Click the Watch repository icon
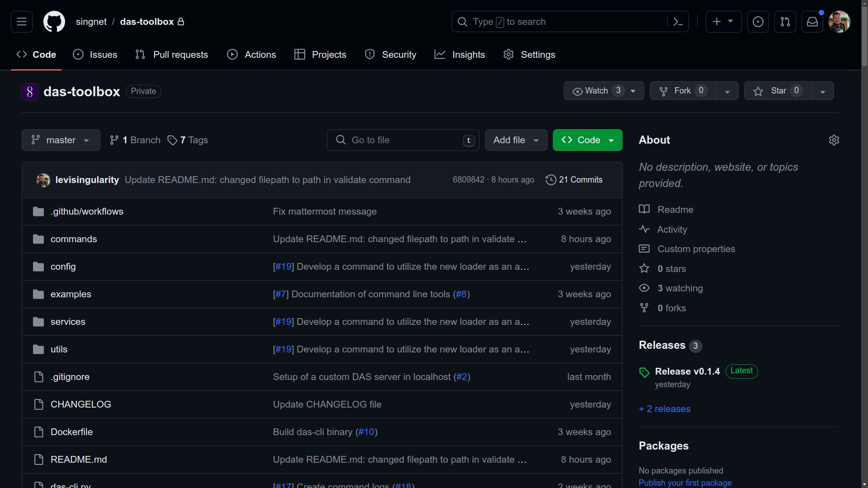868x488 pixels. coord(576,90)
